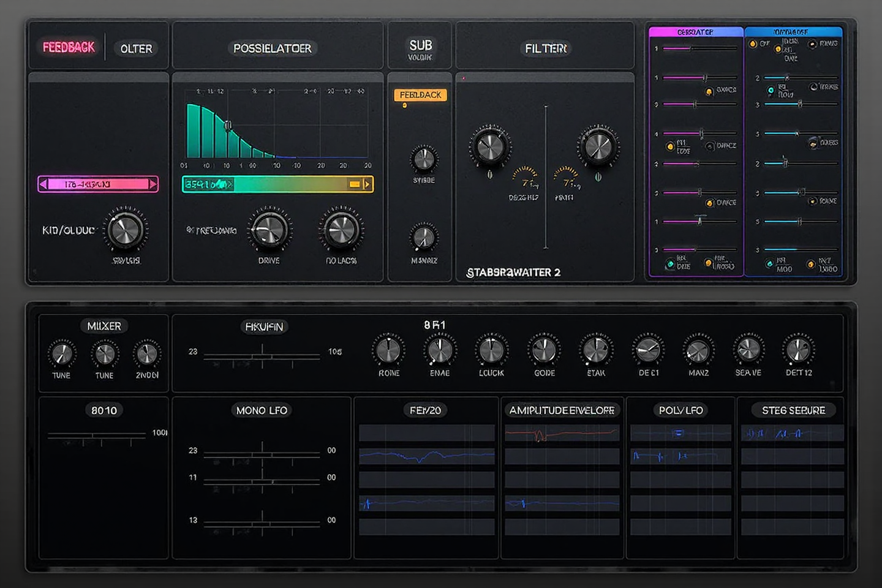The width and height of the screenshot is (882, 588).
Task: Click the SYISBE knob in the Sub section
Action: [424, 159]
